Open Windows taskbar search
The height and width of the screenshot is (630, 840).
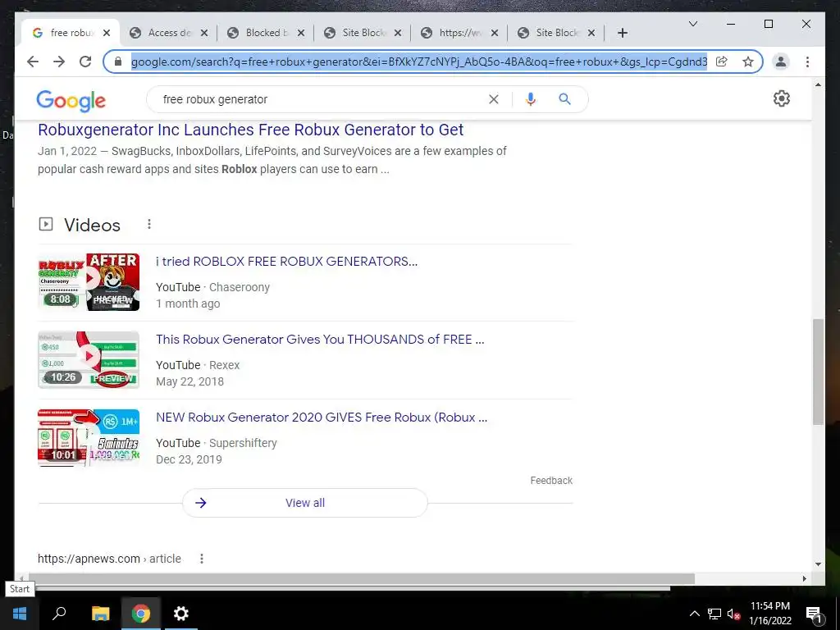coord(59,614)
